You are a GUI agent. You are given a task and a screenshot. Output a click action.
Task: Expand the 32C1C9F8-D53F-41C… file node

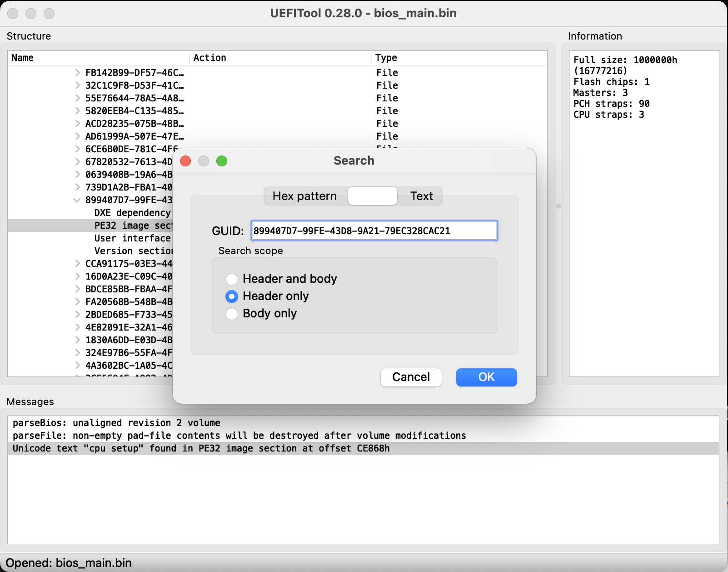click(x=77, y=85)
